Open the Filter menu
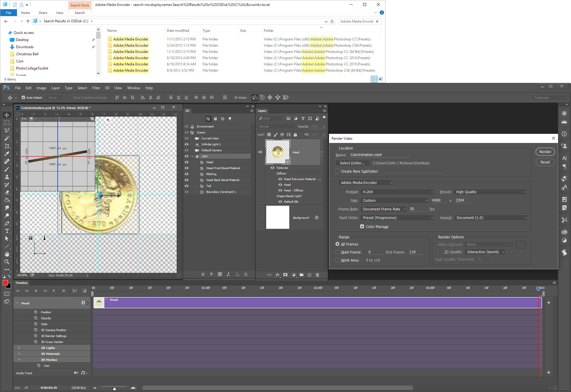The image size is (571, 392). pos(96,88)
